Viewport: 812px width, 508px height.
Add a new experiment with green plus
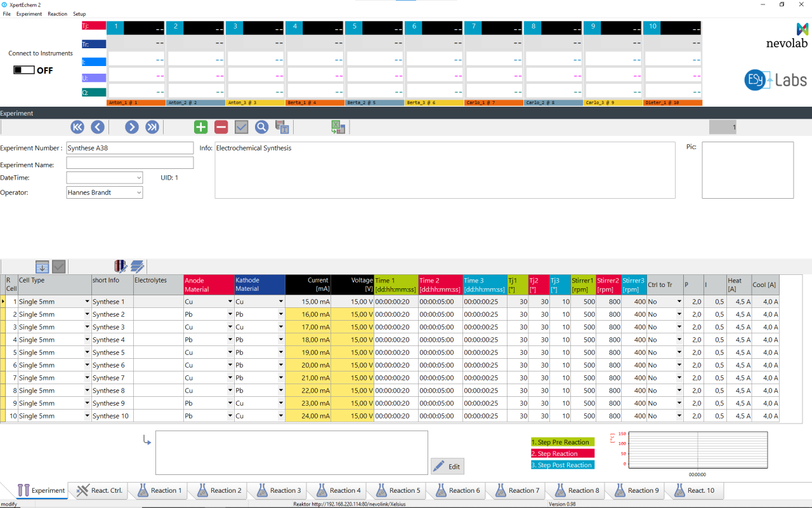[x=201, y=127]
